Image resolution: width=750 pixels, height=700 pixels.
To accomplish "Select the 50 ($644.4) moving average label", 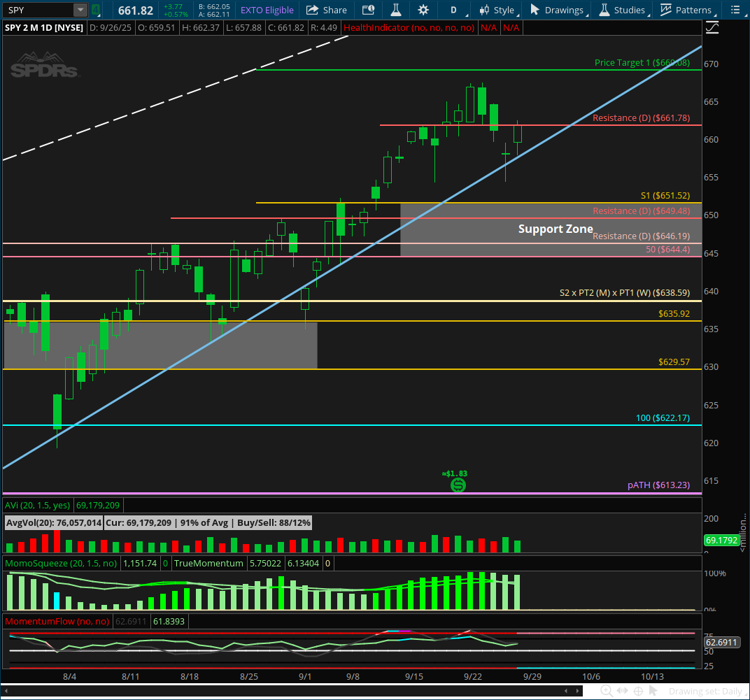I will [x=667, y=249].
